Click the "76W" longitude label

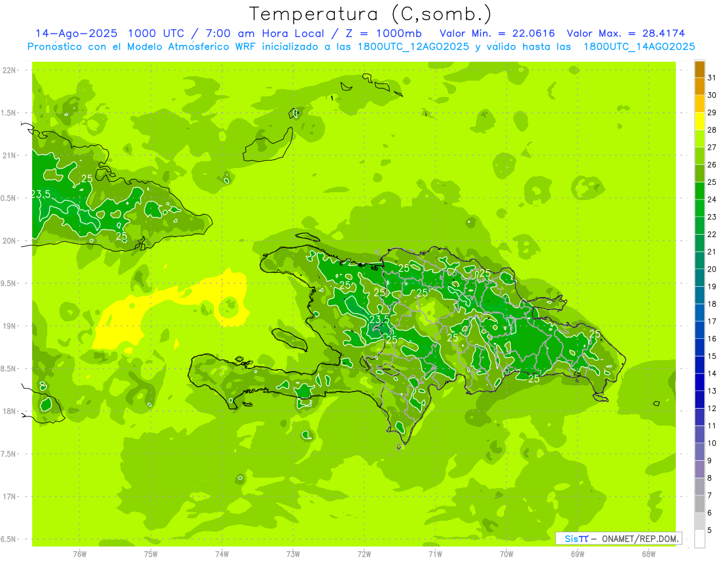79,554
